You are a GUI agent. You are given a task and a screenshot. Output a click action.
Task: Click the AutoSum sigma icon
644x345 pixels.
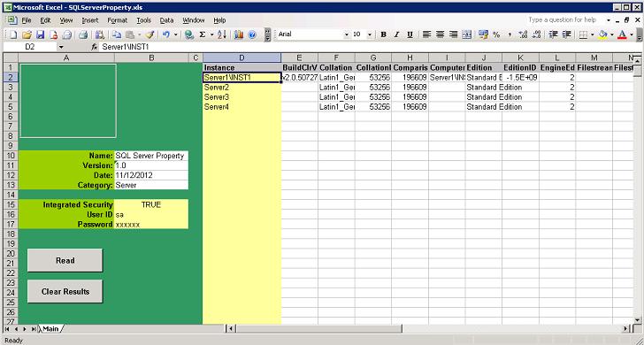coord(202,34)
